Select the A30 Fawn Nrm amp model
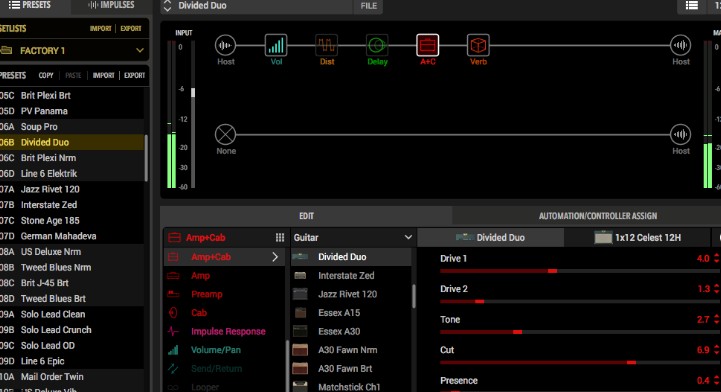The height and width of the screenshot is (392, 721). (351, 350)
